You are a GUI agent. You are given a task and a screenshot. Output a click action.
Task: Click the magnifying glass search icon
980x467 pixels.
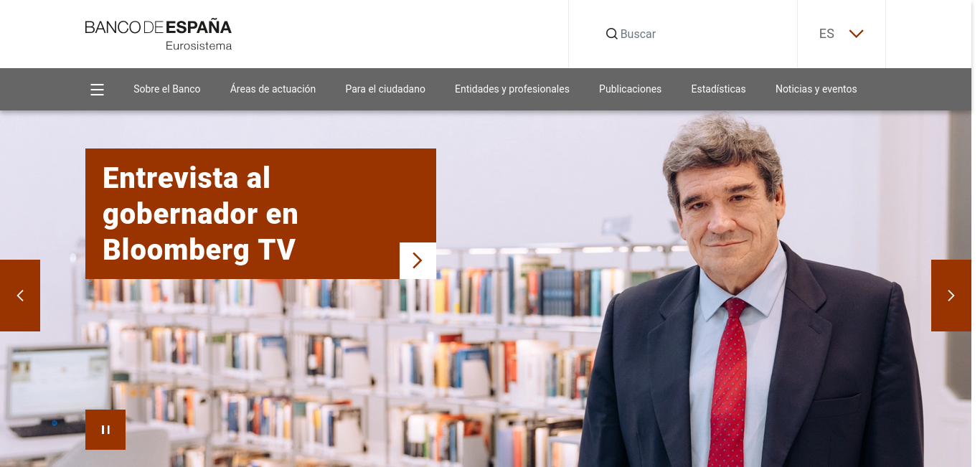(612, 34)
